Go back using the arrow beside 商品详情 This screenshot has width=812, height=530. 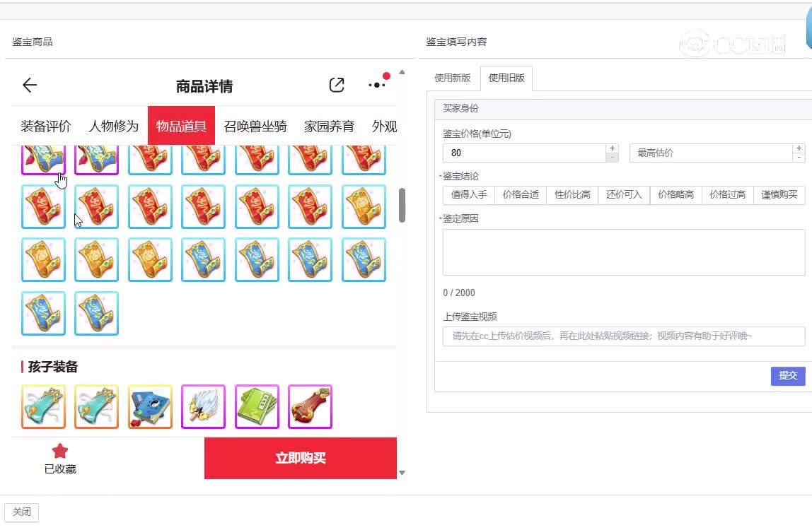[30, 85]
